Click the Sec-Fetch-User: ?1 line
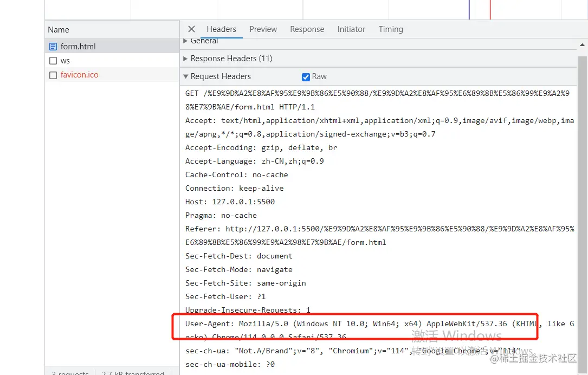 [x=225, y=296]
